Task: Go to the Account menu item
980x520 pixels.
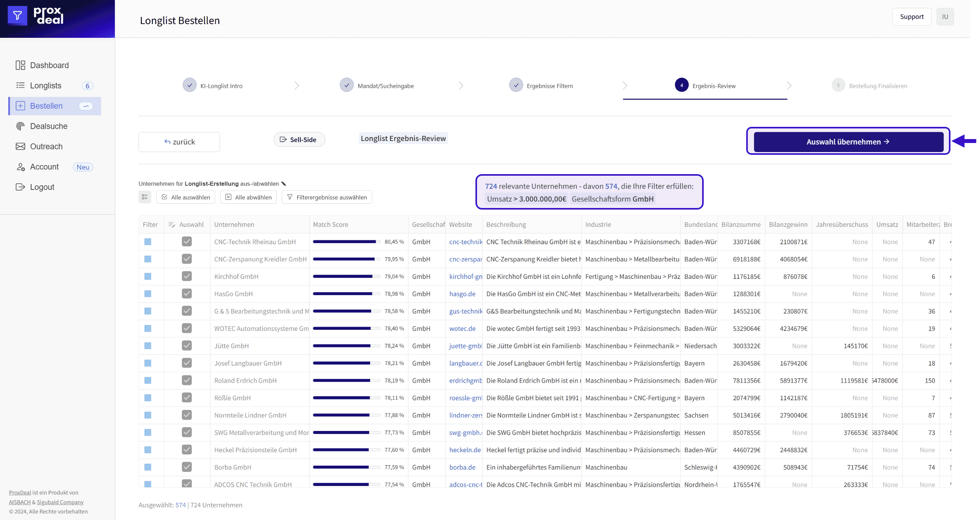Action: (55, 167)
